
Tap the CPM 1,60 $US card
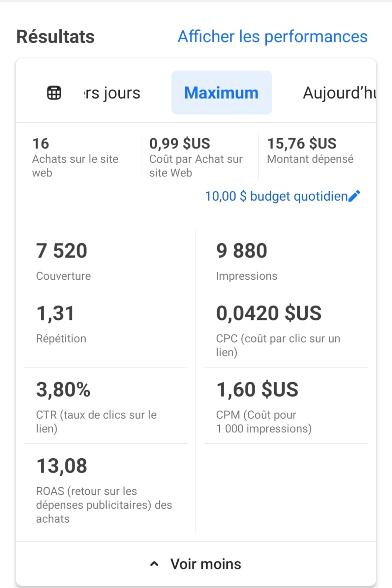point(286,406)
